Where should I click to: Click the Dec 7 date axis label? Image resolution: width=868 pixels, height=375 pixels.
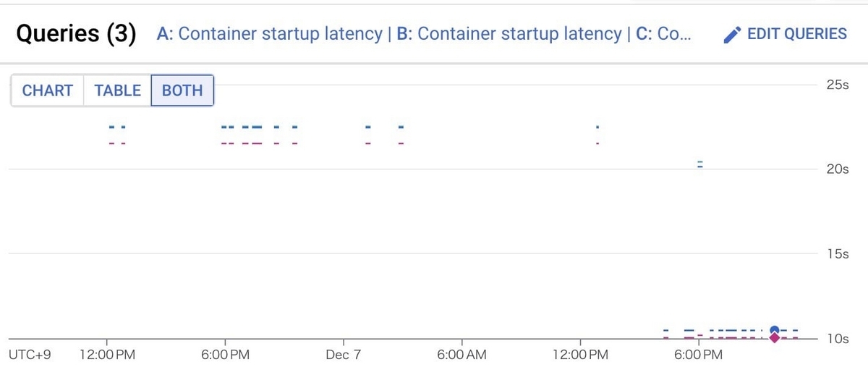pos(343,355)
